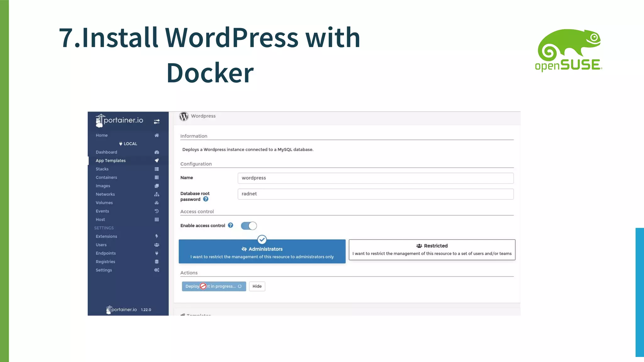The image size is (644, 362).
Task: Click the Networks sitemap icon
Action: click(157, 194)
